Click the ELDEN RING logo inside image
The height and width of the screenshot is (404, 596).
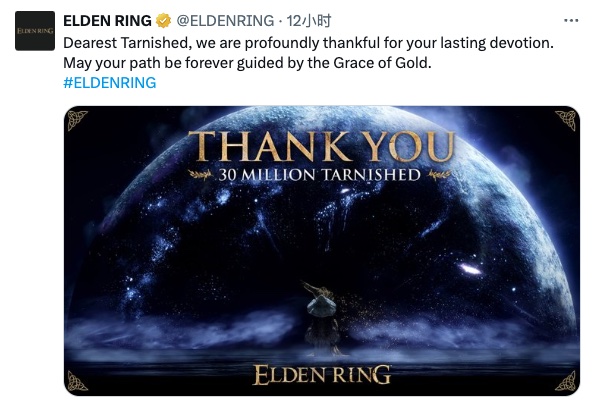pos(322,375)
